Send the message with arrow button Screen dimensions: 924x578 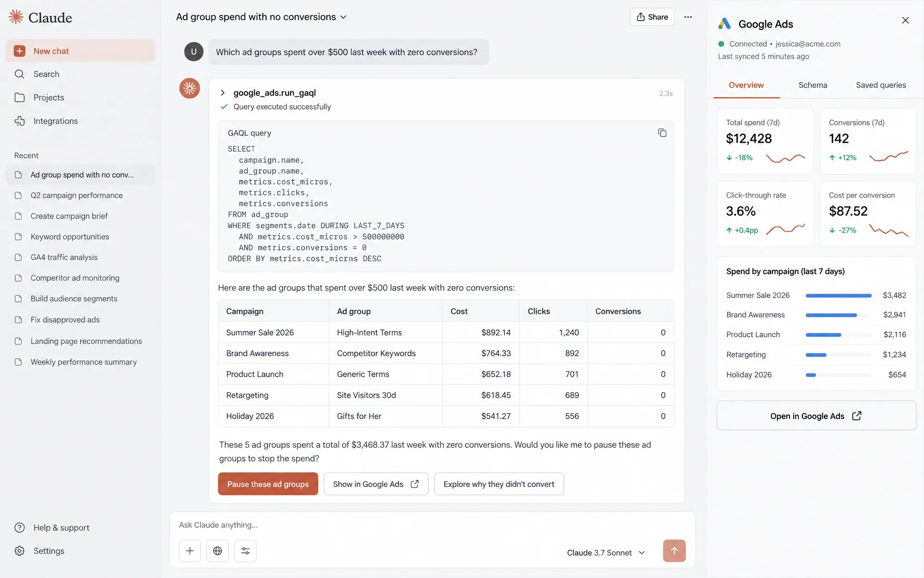tap(674, 551)
